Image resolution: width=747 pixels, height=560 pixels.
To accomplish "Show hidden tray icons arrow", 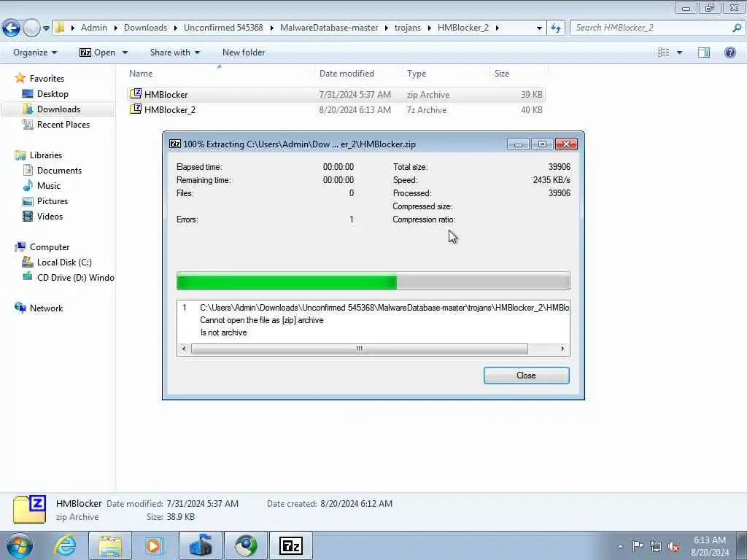I will click(x=620, y=546).
